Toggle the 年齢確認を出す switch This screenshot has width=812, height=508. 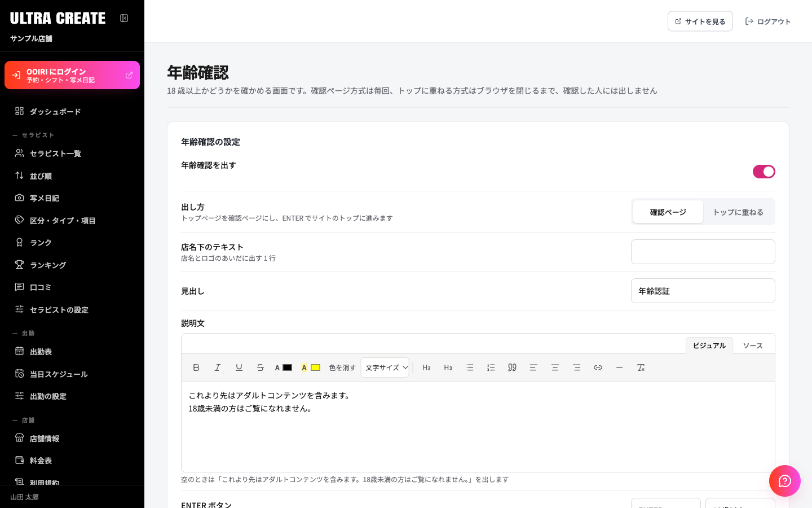(x=764, y=172)
